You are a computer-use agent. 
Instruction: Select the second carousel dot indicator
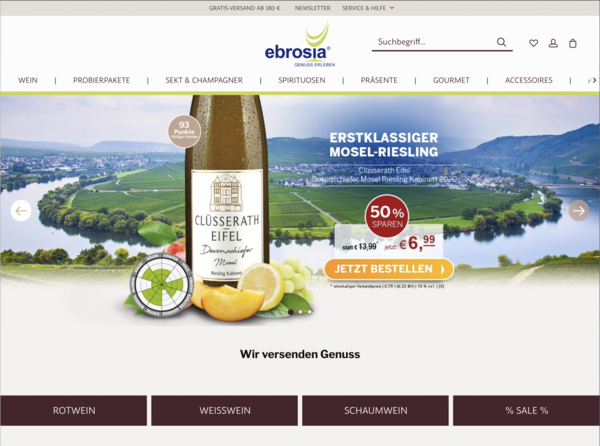click(300, 312)
